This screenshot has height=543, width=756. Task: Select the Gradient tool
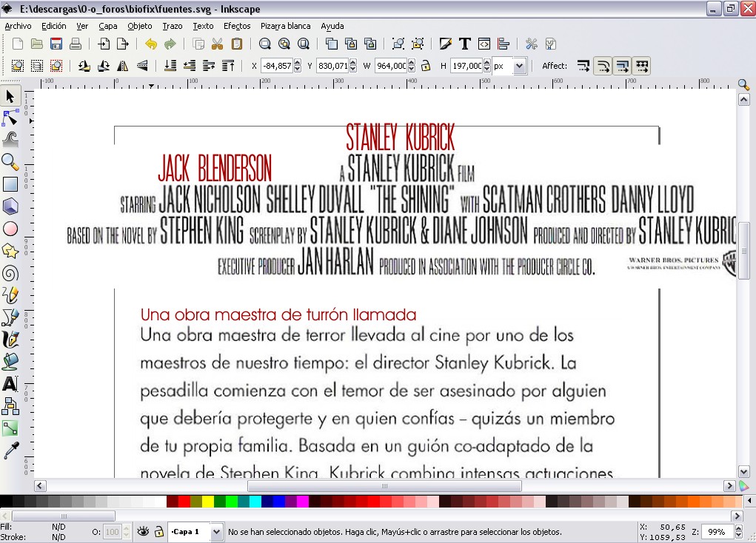[x=10, y=428]
